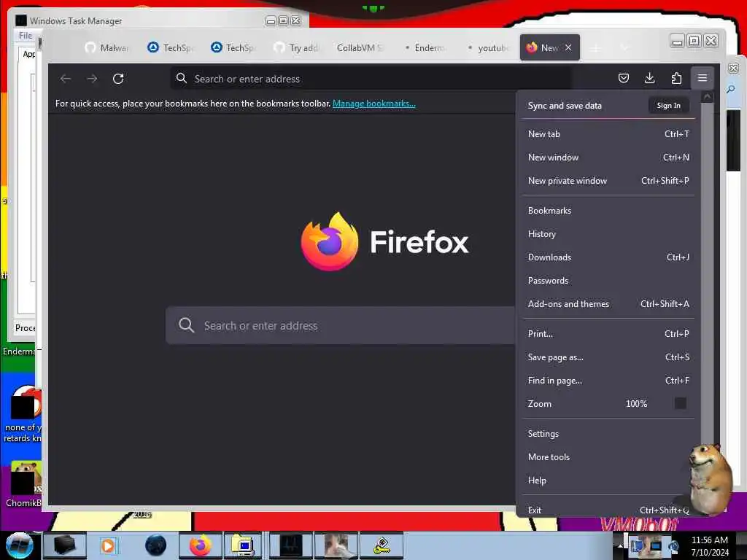Choose New window from menu
This screenshot has width=747, height=560.
(608, 157)
